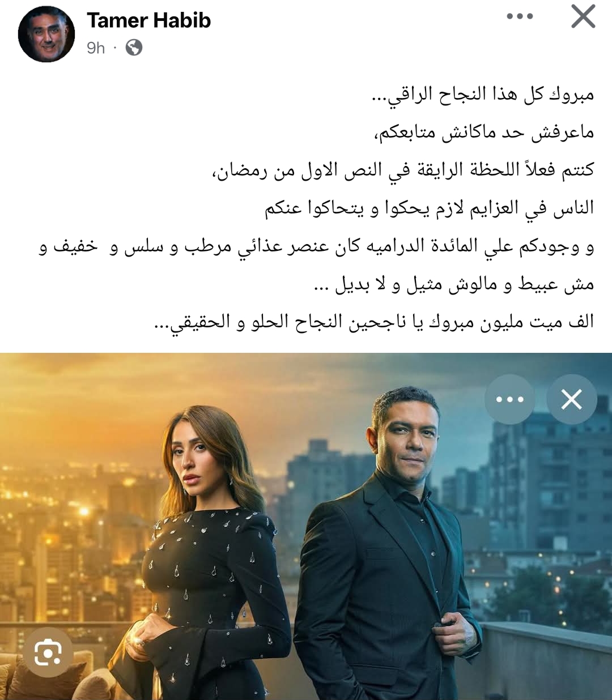Tap the visual search lens icon
This screenshot has width=612, height=700.
(48, 653)
